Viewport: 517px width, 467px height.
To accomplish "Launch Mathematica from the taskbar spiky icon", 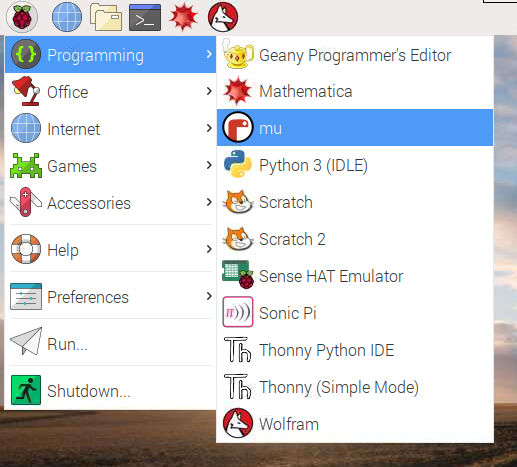I will (184, 17).
